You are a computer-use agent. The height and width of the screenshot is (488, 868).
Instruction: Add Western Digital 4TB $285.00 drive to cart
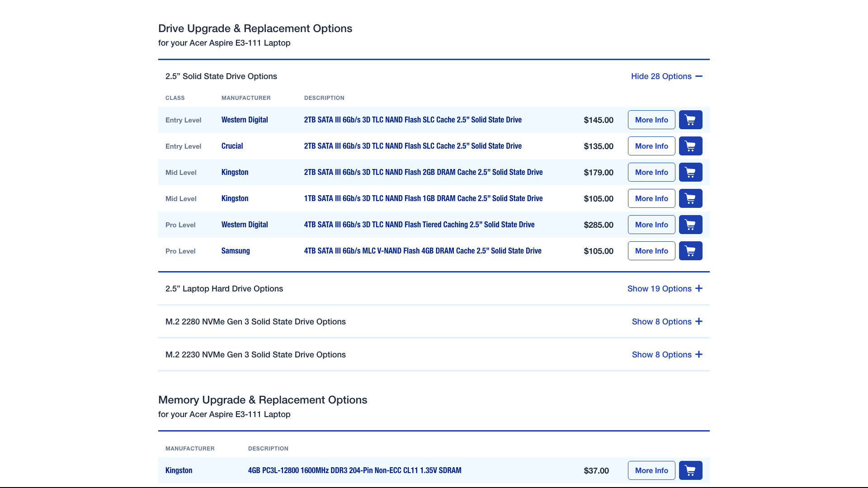point(690,225)
